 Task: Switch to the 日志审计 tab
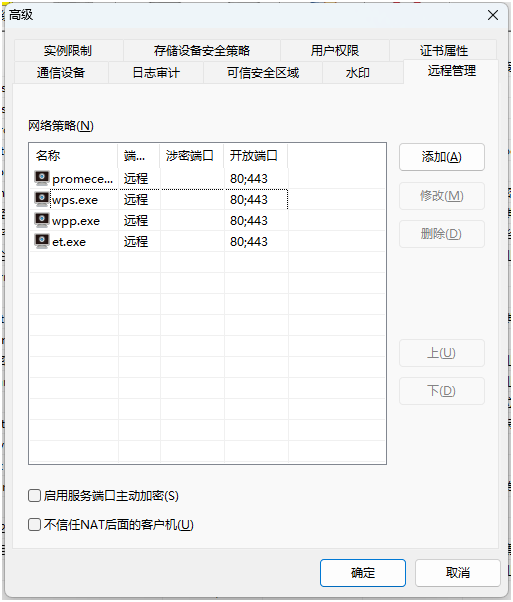coord(156,73)
